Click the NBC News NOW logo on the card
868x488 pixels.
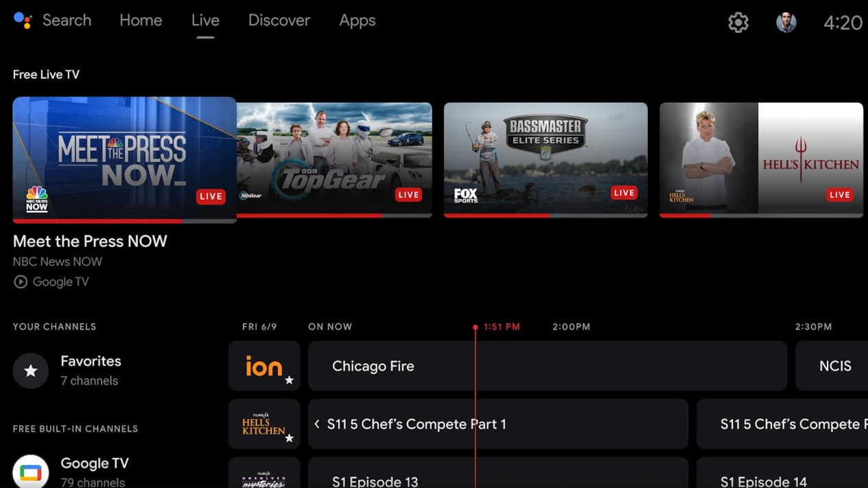pyautogui.click(x=37, y=199)
